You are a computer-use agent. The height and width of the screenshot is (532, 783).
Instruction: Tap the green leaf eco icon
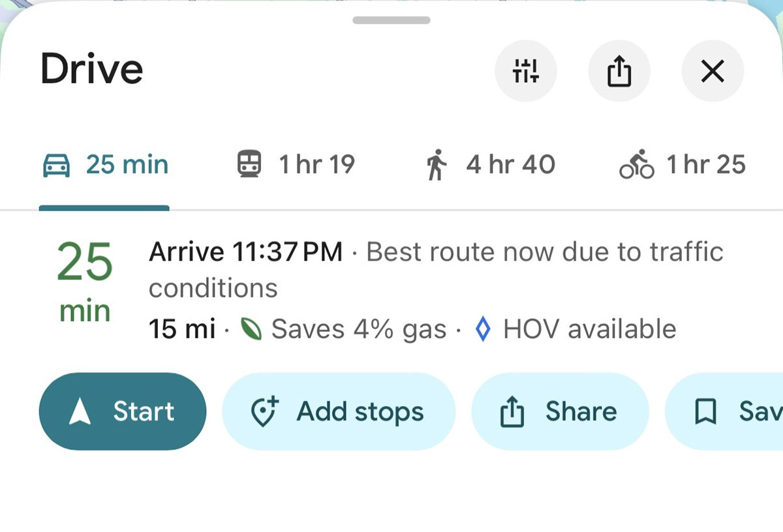coord(251,330)
